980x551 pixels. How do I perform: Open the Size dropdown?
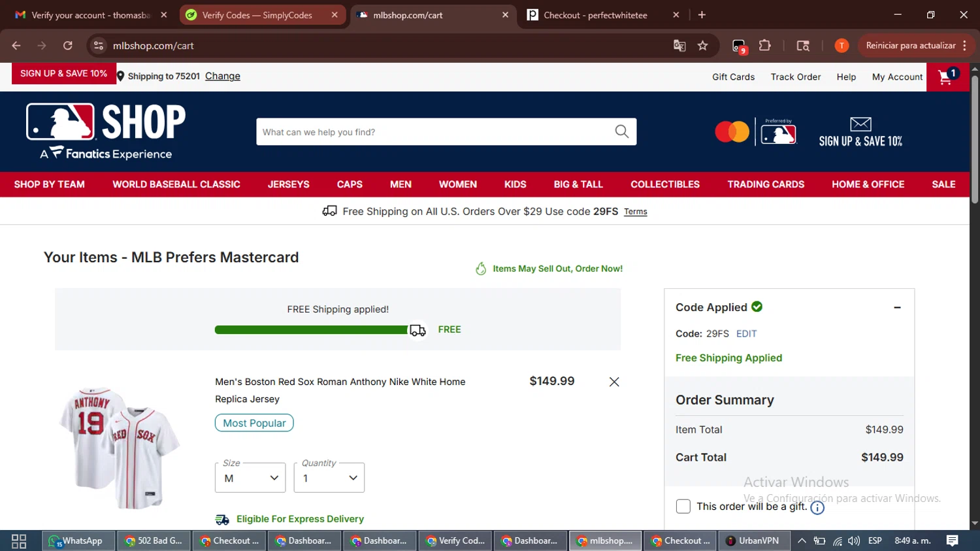click(250, 478)
